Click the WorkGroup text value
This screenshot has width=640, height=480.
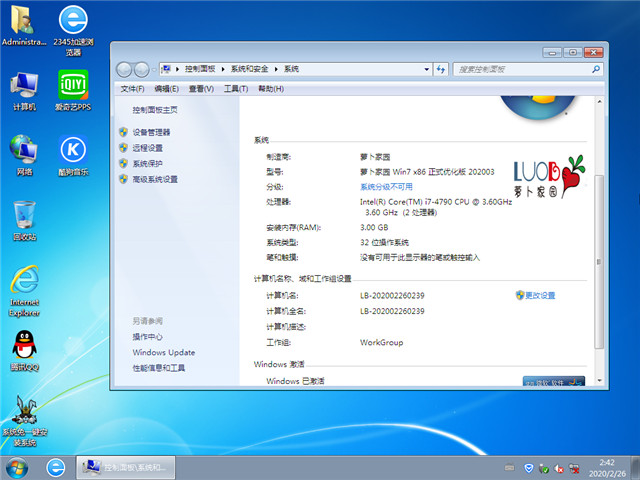click(x=382, y=342)
